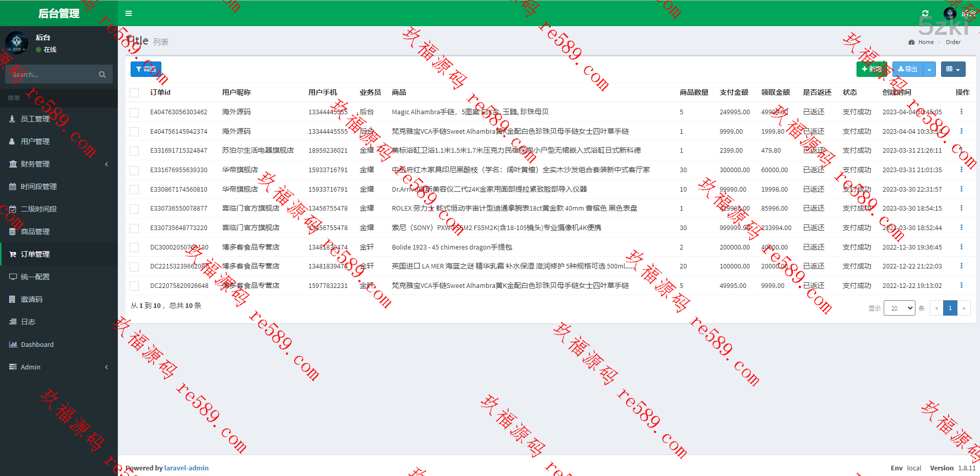Select checkbox for order E331691715324847
This screenshot has height=476, width=980.
tap(134, 151)
